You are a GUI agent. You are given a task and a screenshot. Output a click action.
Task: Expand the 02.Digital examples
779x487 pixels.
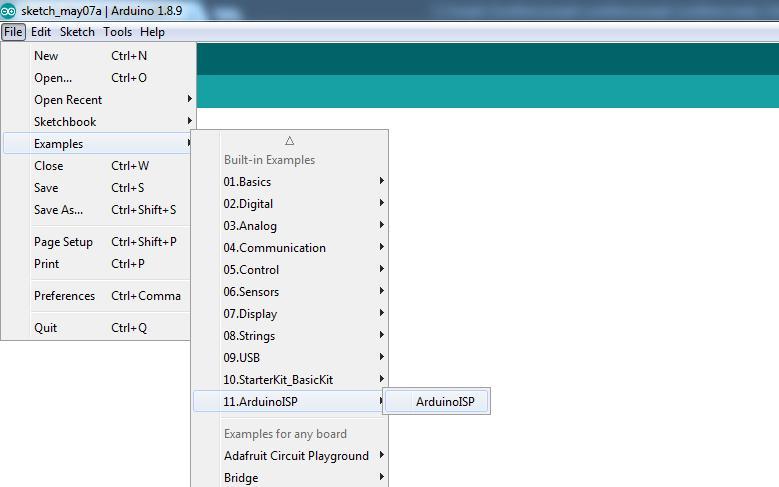[x=290, y=203]
